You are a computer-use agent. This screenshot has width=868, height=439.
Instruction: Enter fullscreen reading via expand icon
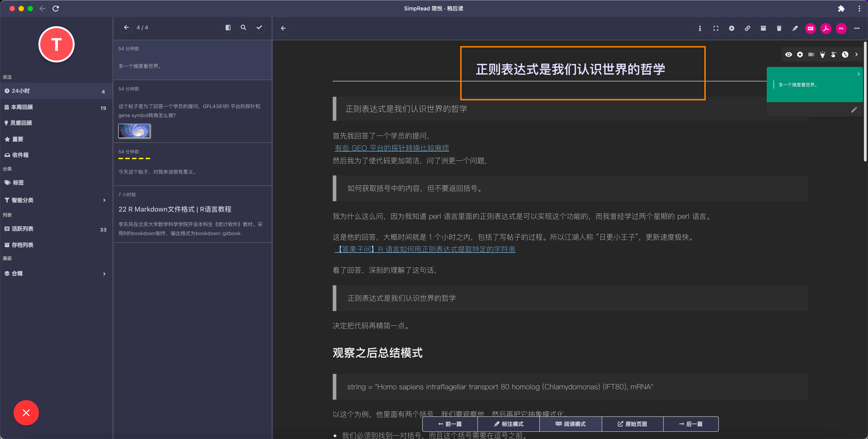coord(716,28)
